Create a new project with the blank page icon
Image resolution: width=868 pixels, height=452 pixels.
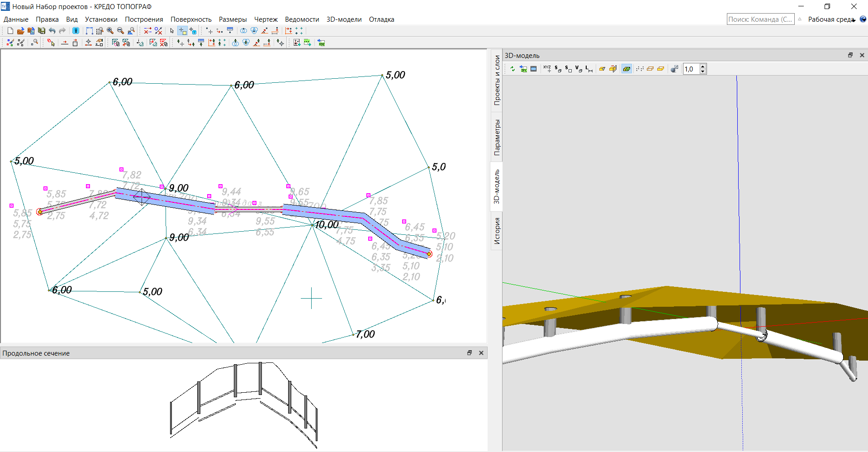(10, 31)
